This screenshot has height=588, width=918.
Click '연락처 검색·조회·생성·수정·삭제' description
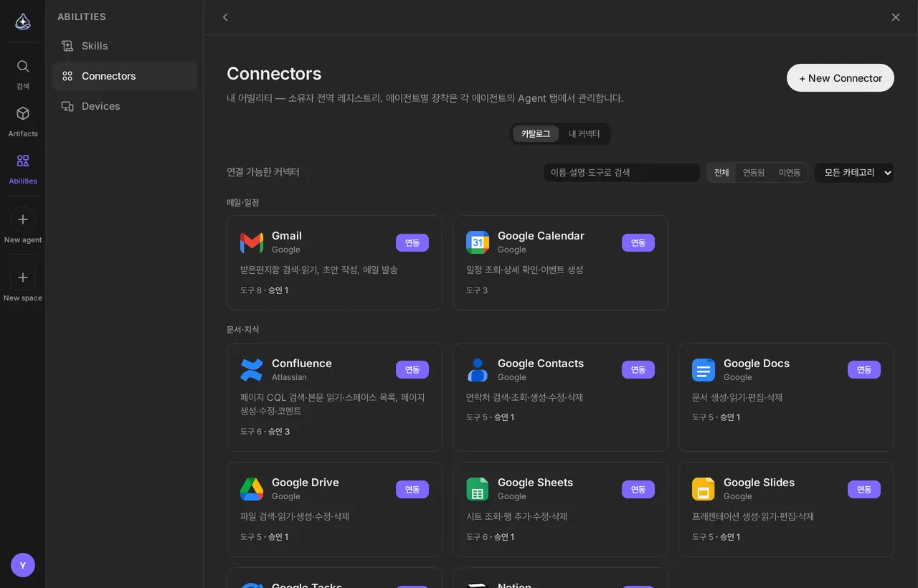[x=525, y=397]
